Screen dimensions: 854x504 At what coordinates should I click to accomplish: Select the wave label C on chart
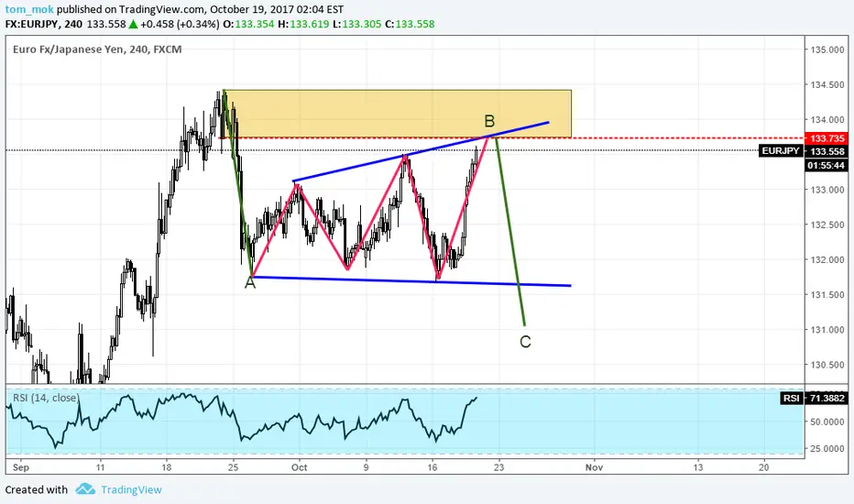coord(525,342)
